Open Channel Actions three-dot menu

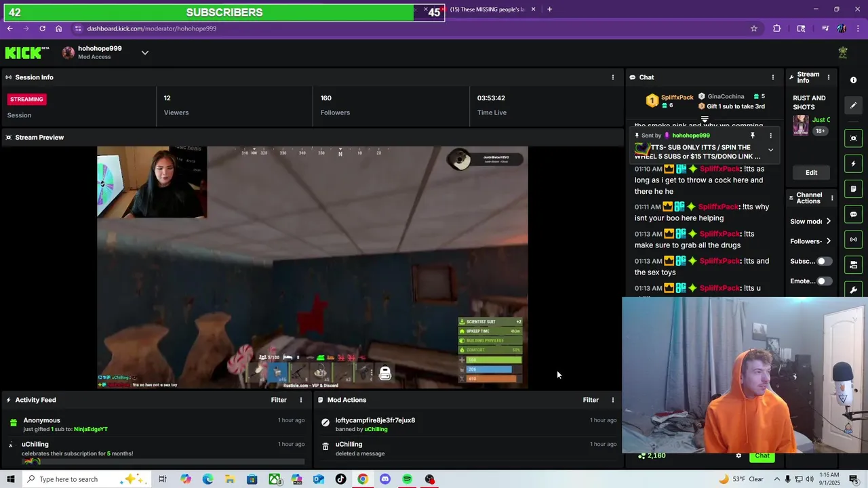click(831, 198)
